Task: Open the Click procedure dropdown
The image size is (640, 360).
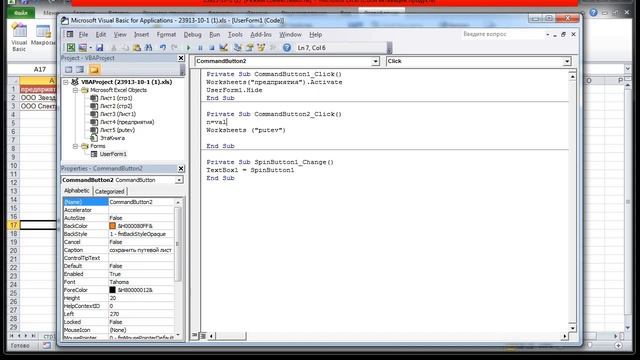Action: pos(567,61)
